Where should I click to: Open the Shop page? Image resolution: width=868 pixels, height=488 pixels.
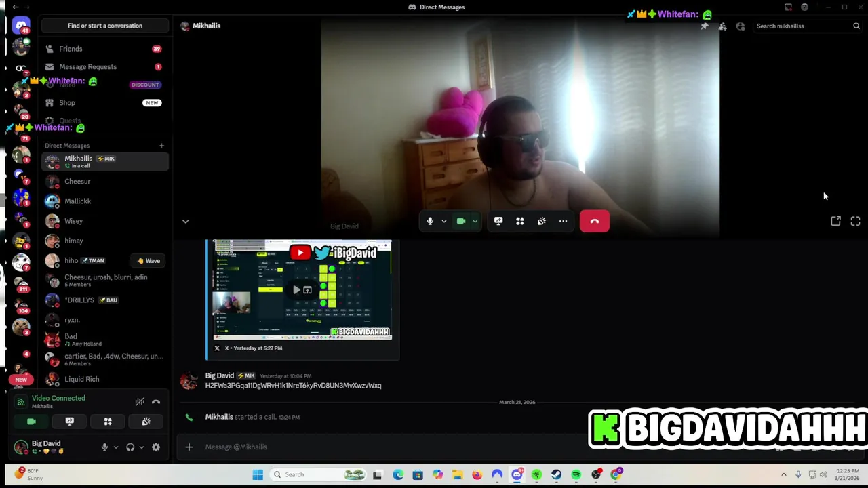coord(105,102)
